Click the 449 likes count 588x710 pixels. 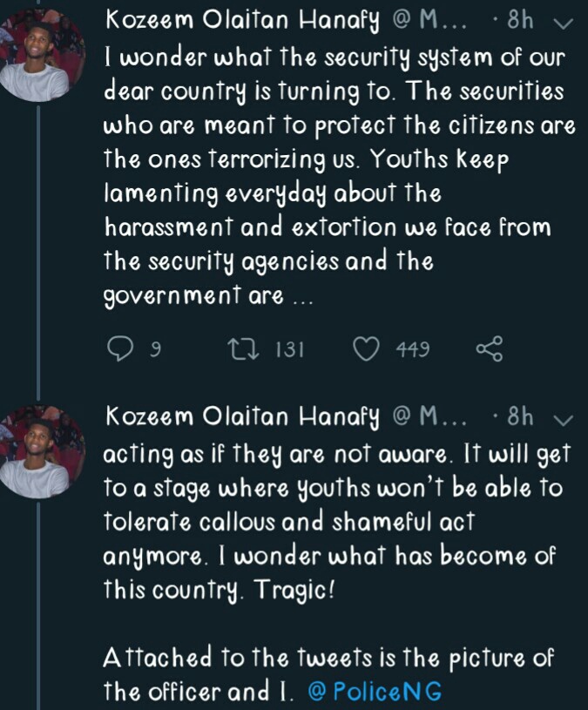click(412, 350)
